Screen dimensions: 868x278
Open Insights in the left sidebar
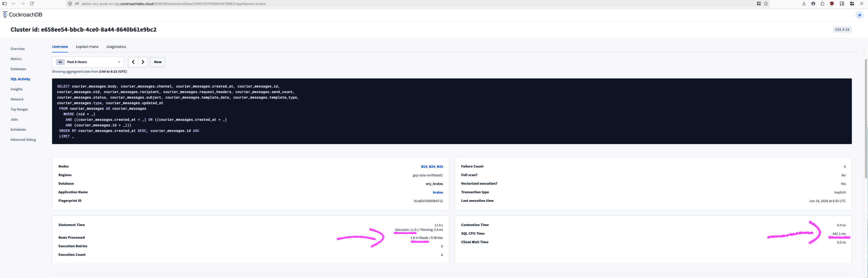[x=16, y=89]
